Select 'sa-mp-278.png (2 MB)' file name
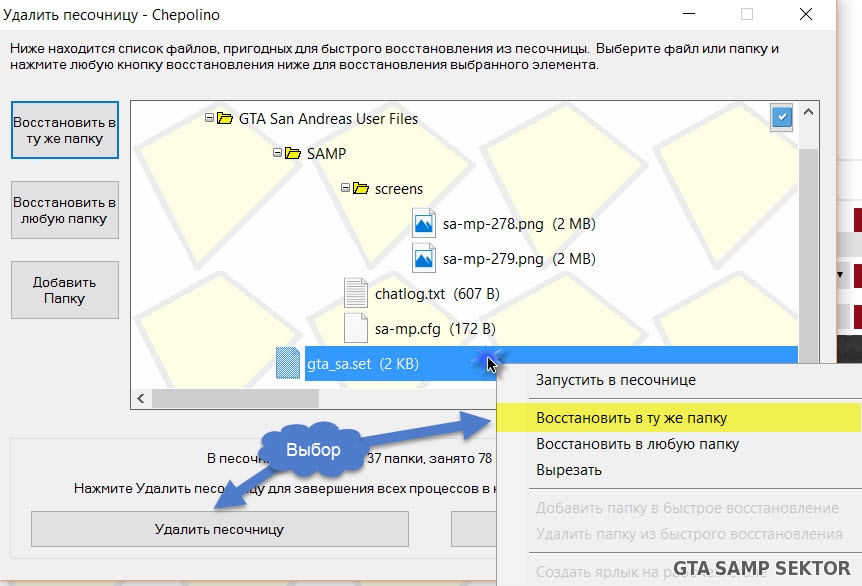 coord(519,224)
